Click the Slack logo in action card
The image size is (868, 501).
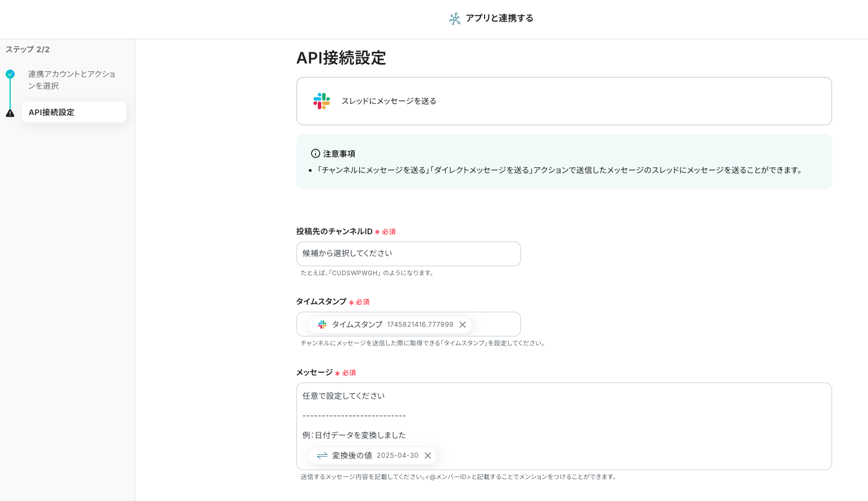pos(322,101)
